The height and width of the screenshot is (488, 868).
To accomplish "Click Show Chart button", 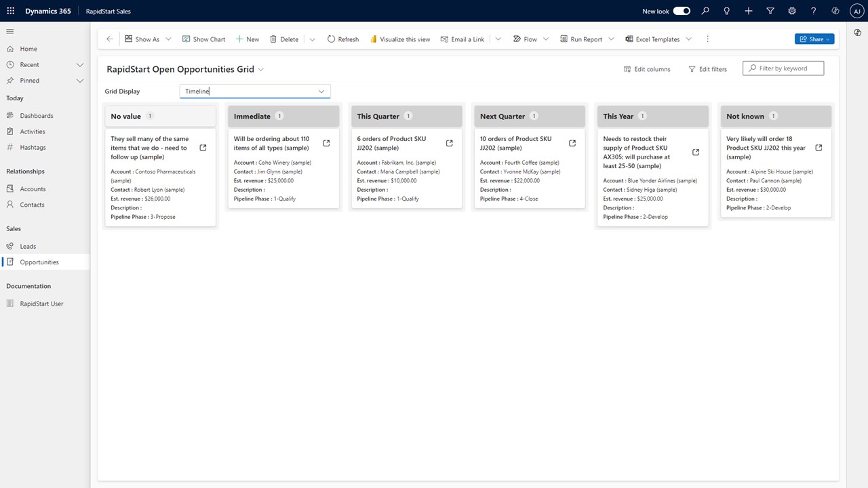I will pyautogui.click(x=203, y=39).
